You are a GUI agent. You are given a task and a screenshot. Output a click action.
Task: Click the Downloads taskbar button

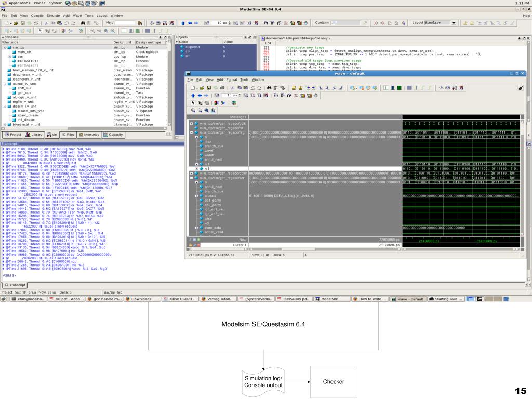tap(141, 299)
